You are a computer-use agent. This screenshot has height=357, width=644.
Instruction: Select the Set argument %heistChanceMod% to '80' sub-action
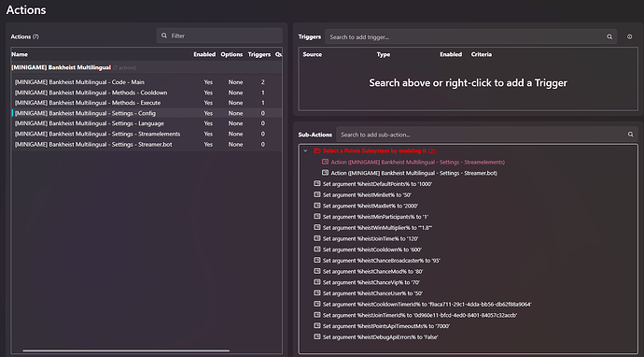[373, 271]
